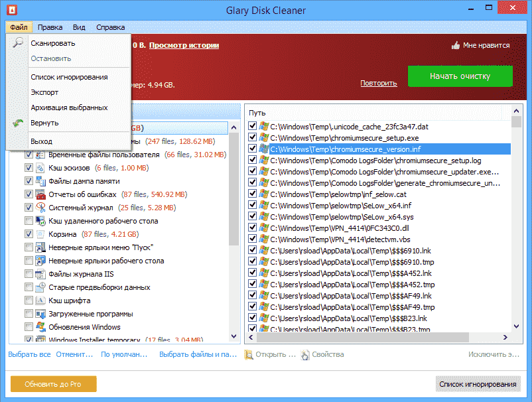Click the Корзина recycle bin icon
This screenshot has height=402, width=532.
(x=40, y=234)
